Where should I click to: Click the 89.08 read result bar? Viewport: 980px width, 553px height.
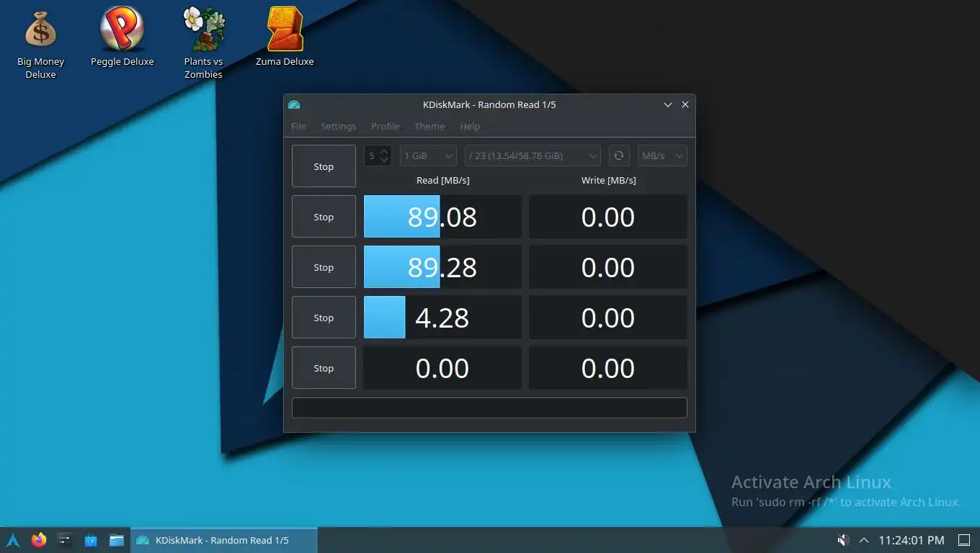(x=442, y=217)
